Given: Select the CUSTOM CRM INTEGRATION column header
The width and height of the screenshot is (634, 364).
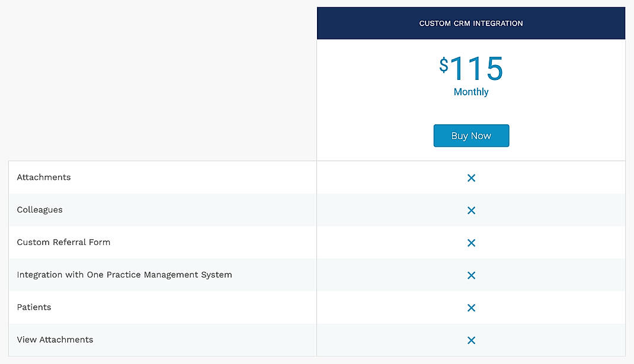Looking at the screenshot, I should point(471,23).
